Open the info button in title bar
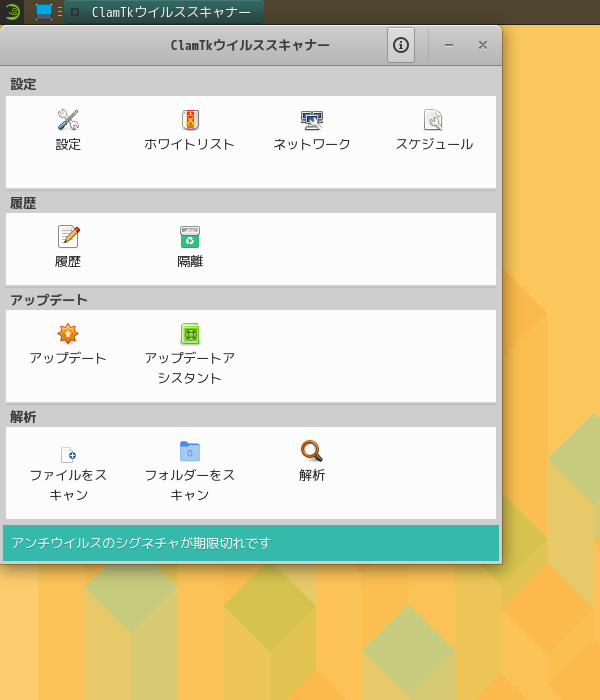This screenshot has width=600, height=700. click(x=401, y=45)
